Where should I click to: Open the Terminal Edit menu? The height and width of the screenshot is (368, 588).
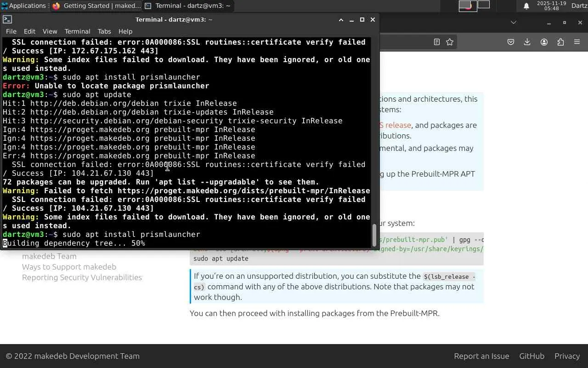pos(29,31)
